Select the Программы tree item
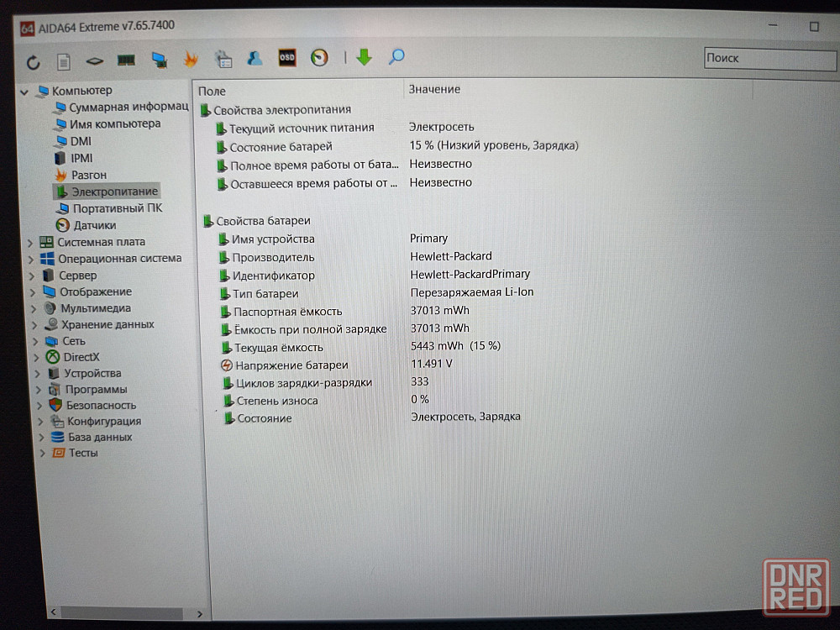The height and width of the screenshot is (630, 840). pyautogui.click(x=88, y=390)
